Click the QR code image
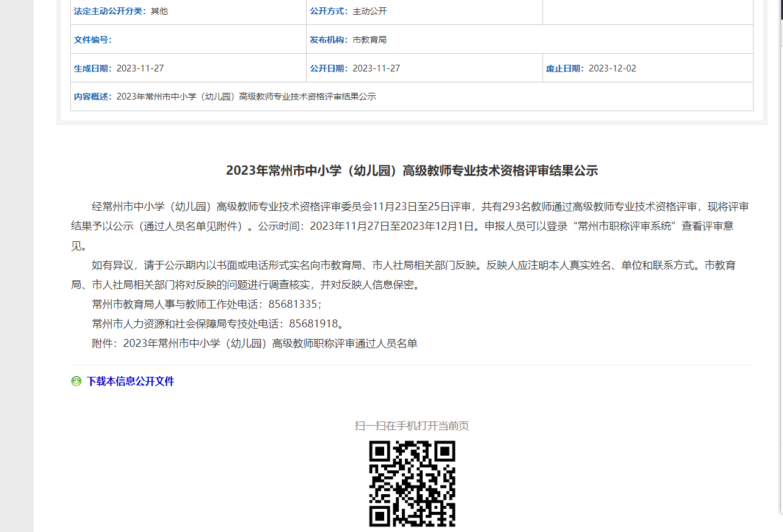This screenshot has width=783, height=532. [412, 484]
